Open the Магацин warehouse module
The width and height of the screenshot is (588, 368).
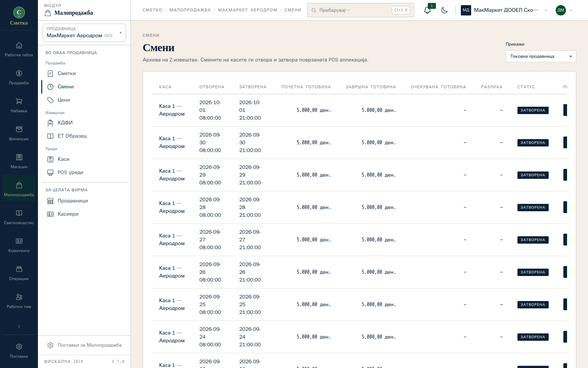tap(19, 162)
